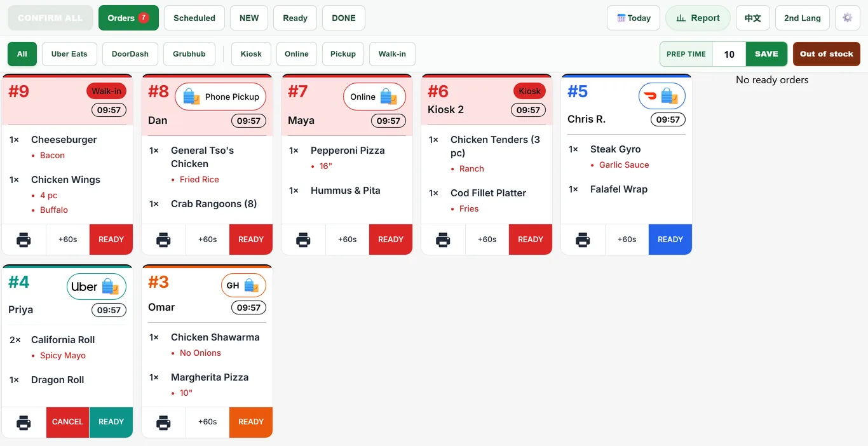Viewport: 868px width, 446px height.
Task: Open the settings gear
Action: [847, 18]
